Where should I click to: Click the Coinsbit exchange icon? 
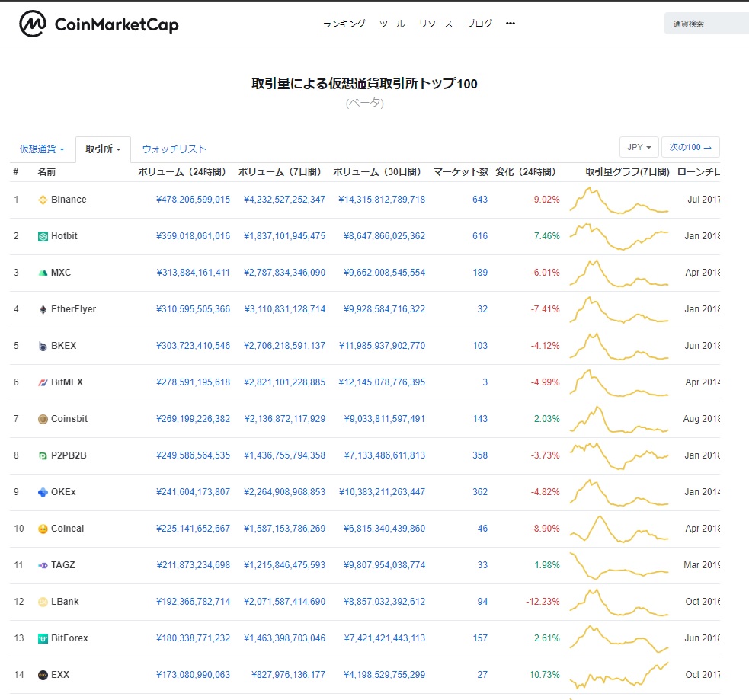[x=43, y=419]
